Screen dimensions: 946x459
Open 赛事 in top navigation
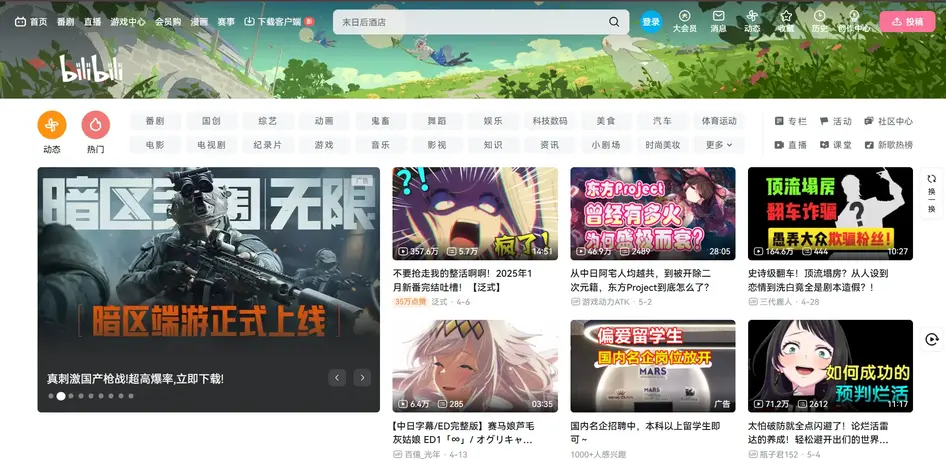226,22
